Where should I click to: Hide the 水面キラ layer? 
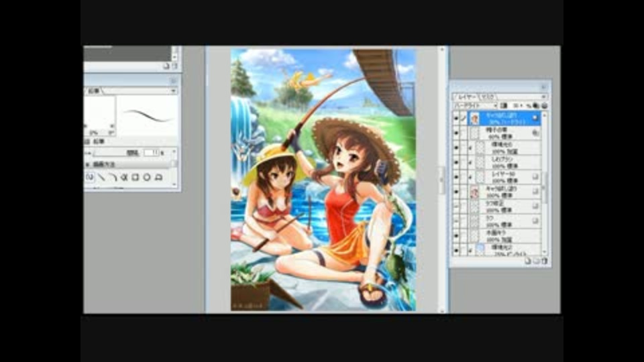click(x=456, y=235)
